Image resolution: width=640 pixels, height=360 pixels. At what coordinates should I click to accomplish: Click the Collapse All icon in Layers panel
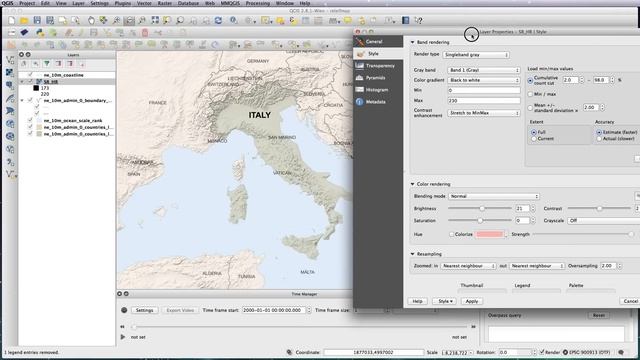click(x=70, y=64)
